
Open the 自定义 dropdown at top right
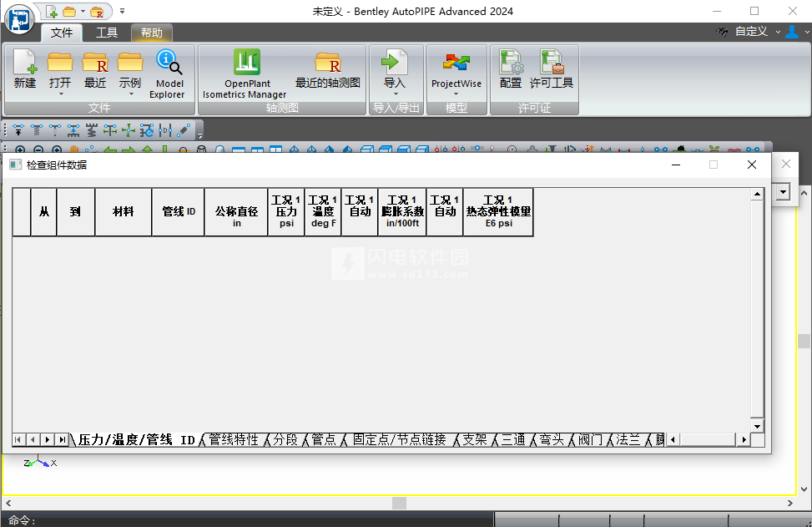click(778, 32)
